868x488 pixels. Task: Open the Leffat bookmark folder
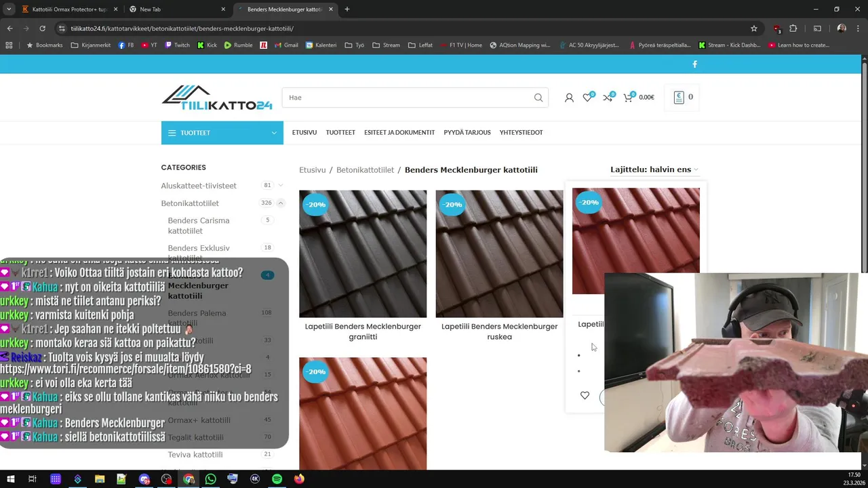tap(420, 45)
